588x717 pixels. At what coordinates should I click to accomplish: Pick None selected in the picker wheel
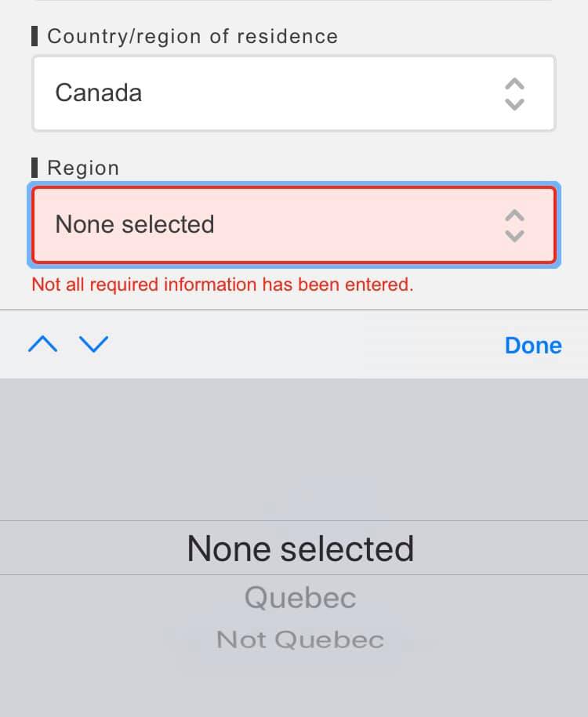(300, 549)
